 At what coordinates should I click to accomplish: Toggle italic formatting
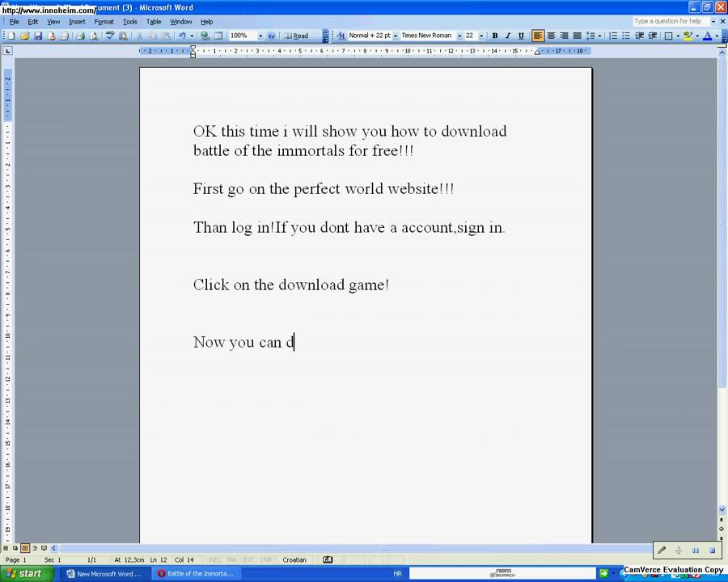[x=508, y=36]
